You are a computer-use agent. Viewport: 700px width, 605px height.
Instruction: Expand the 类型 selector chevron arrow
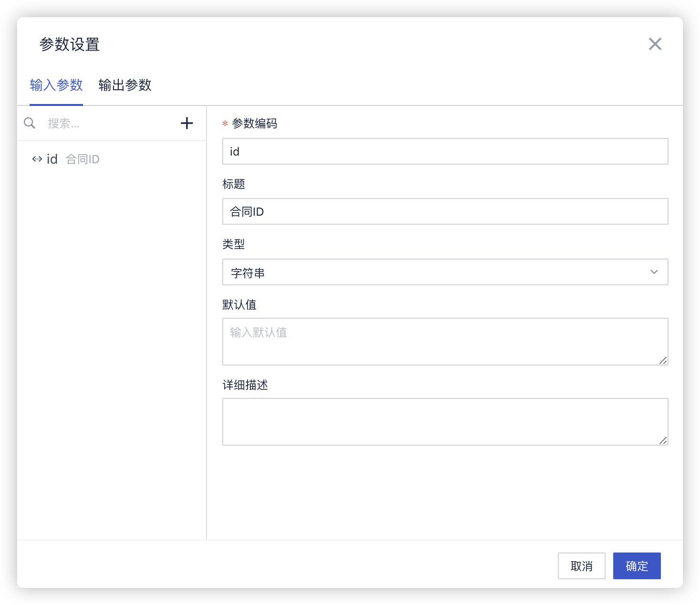654,272
